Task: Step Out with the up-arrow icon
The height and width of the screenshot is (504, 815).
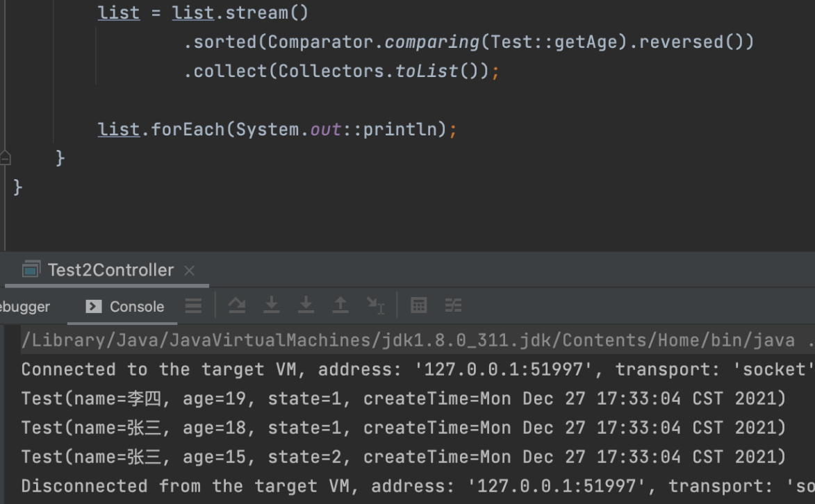Action: tap(340, 305)
